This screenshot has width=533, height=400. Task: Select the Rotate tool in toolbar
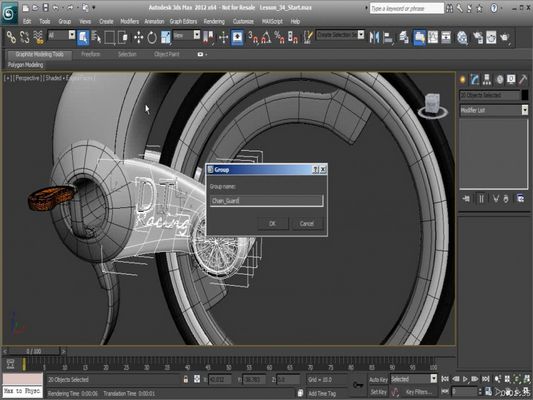(152, 37)
